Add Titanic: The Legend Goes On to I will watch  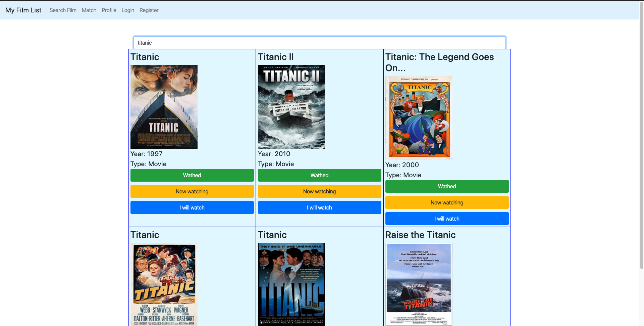point(447,219)
